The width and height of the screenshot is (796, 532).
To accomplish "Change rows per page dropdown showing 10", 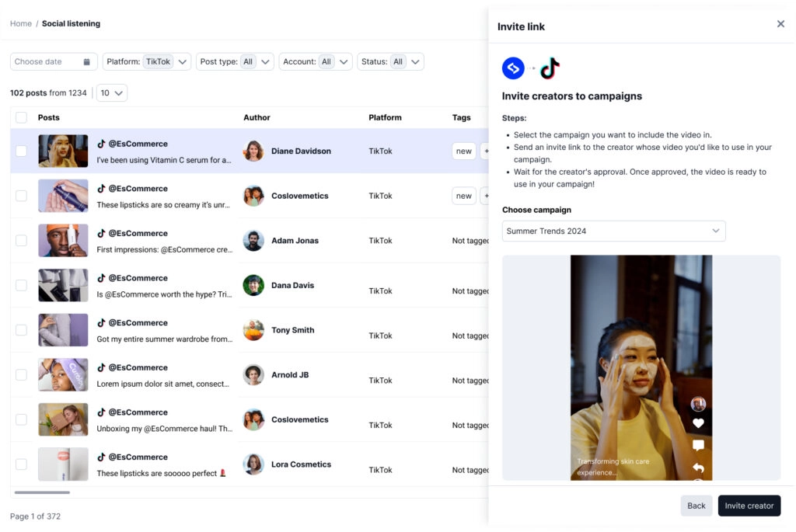I will 112,92.
